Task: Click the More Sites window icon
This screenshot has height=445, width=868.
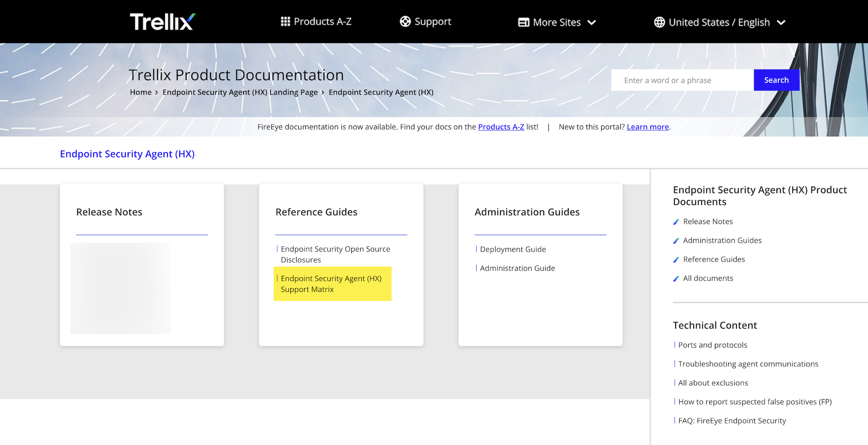Action: click(523, 22)
